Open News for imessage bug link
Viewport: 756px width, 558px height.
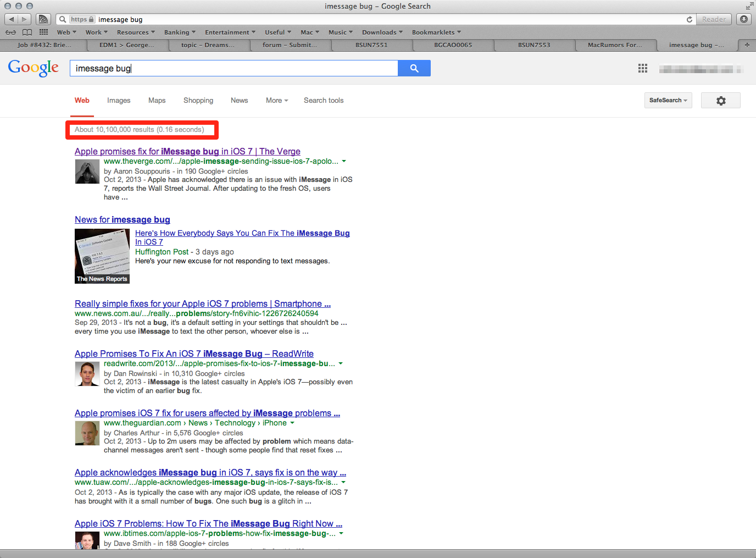(123, 220)
